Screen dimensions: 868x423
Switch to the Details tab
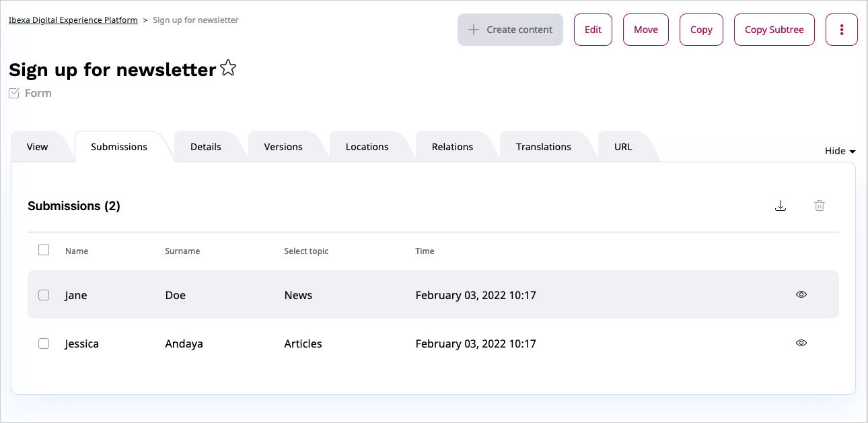pos(205,146)
